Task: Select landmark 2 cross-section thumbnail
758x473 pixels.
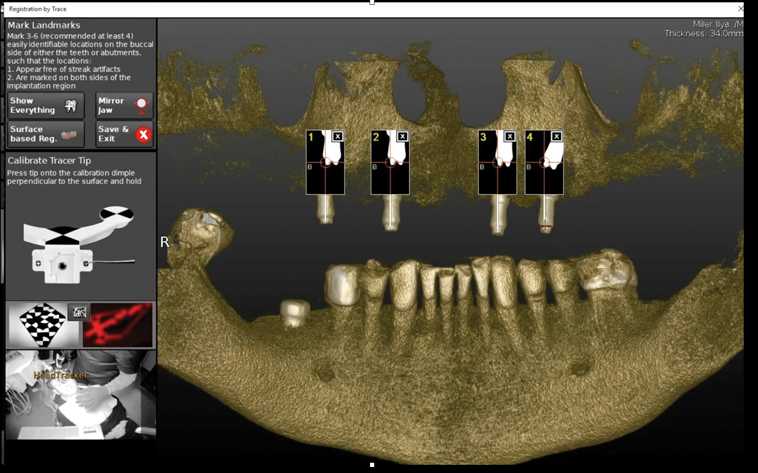Action: pyautogui.click(x=390, y=162)
